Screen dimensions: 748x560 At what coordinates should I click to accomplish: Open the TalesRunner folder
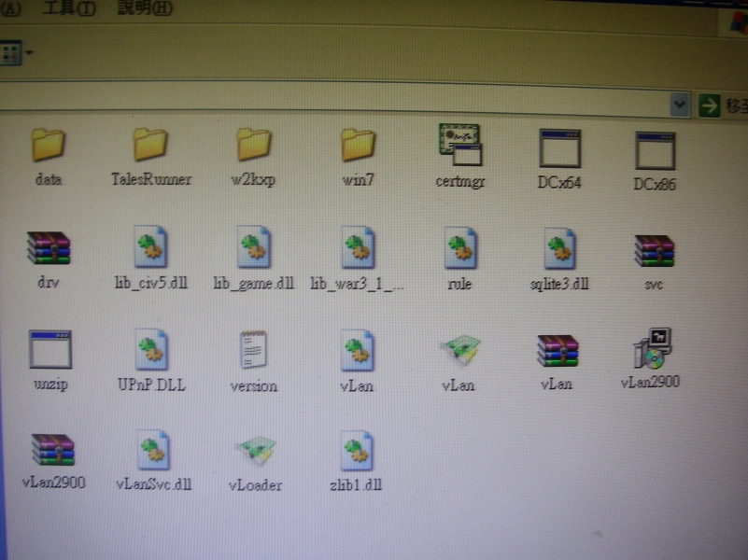[149, 149]
